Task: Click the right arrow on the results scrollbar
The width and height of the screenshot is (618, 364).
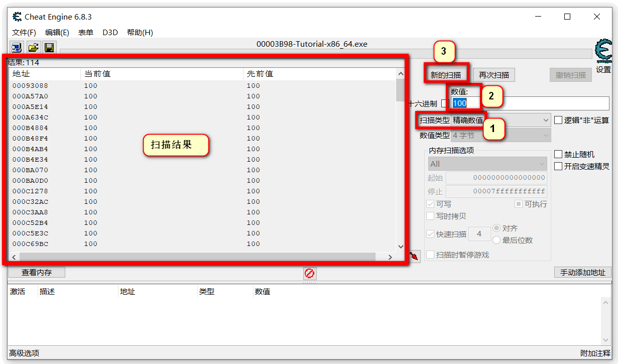Action: (390, 257)
